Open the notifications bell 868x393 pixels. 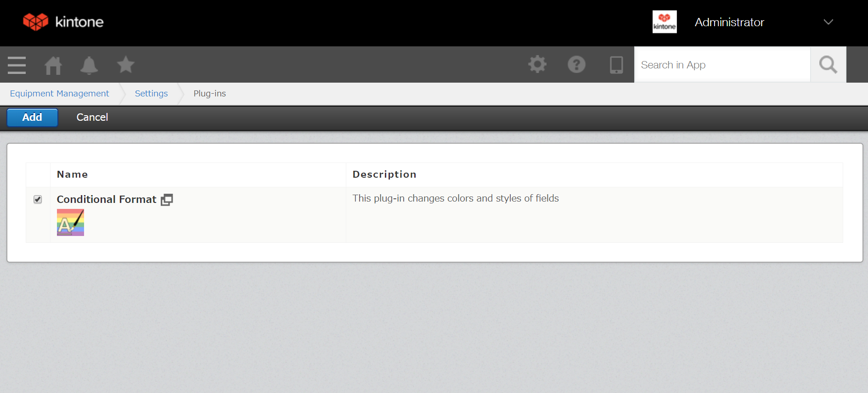click(x=89, y=65)
